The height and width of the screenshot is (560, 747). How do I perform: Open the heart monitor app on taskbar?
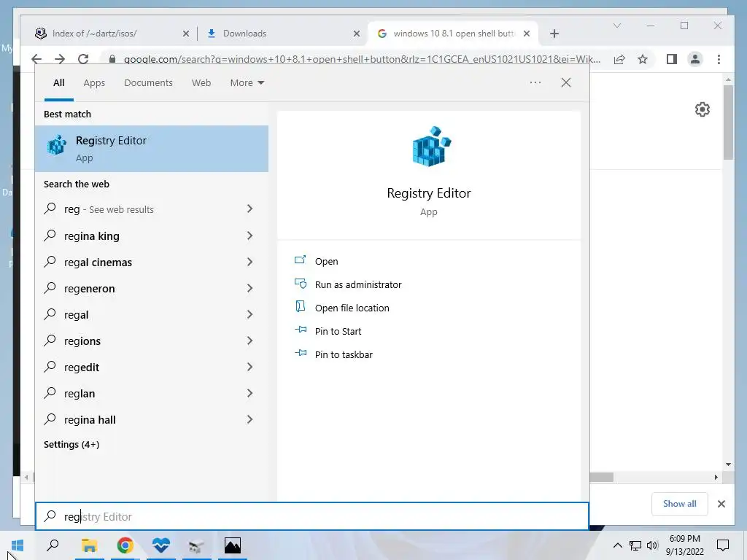pyautogui.click(x=161, y=545)
